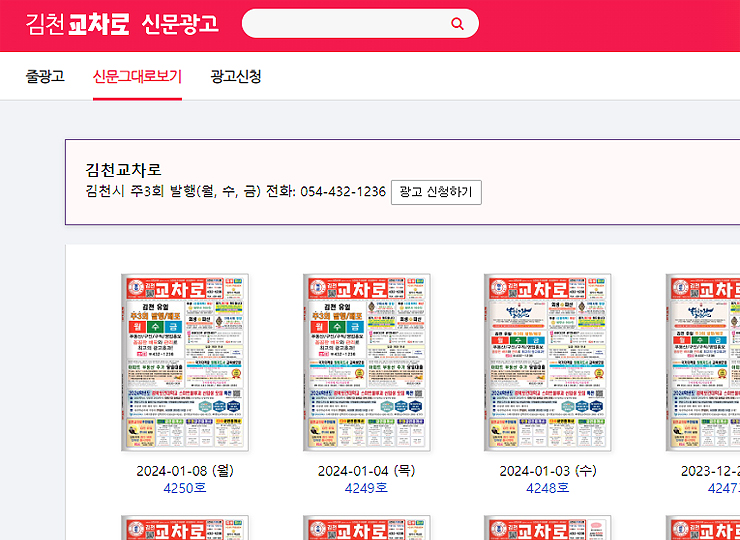Click the 2024-01-03 (수) date text

[x=547, y=471]
